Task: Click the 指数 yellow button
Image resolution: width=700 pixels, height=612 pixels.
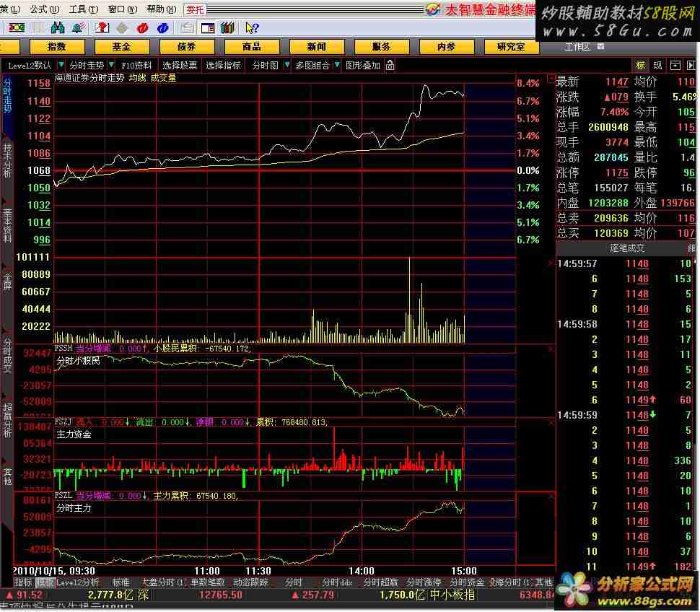Action: 57,46
